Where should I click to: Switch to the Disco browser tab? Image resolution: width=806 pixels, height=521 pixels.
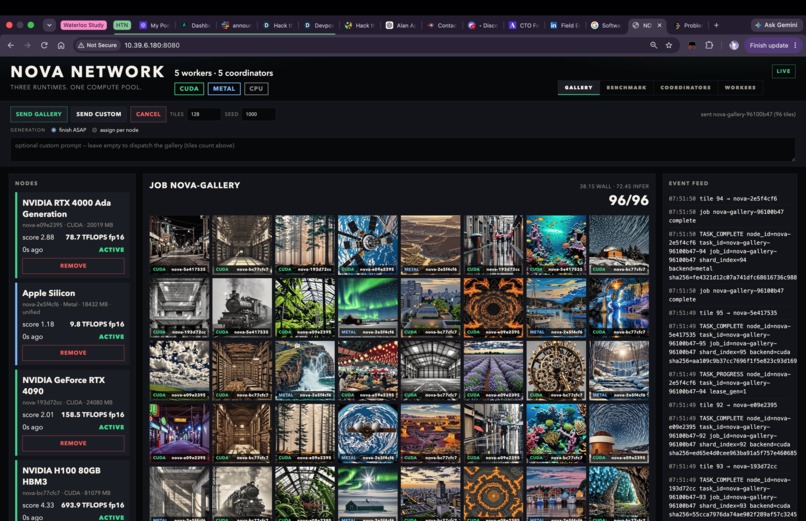pos(483,25)
